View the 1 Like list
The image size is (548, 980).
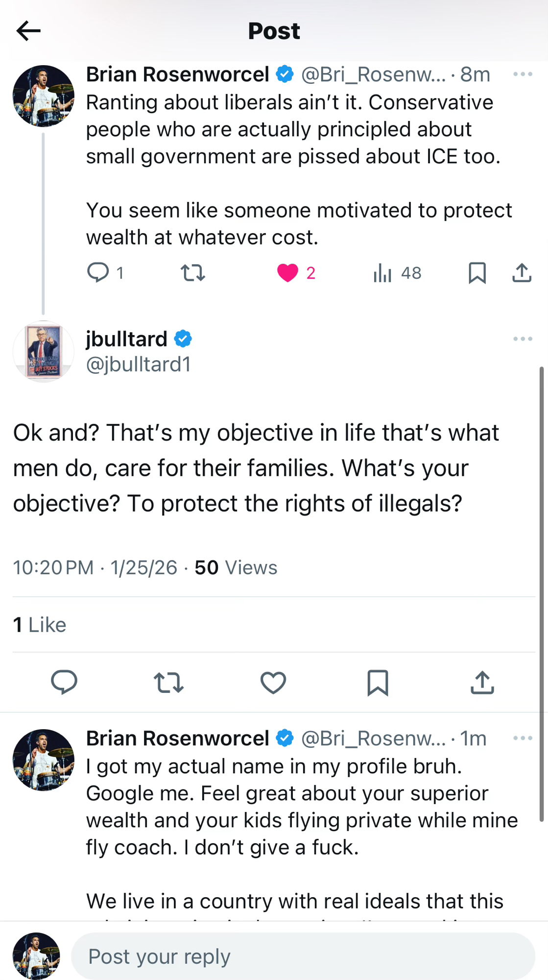pos(40,625)
